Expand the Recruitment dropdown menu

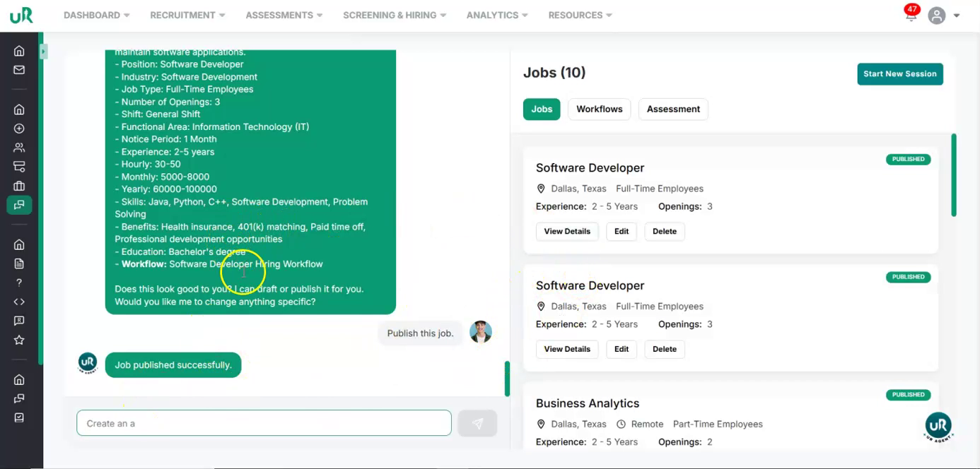(187, 15)
